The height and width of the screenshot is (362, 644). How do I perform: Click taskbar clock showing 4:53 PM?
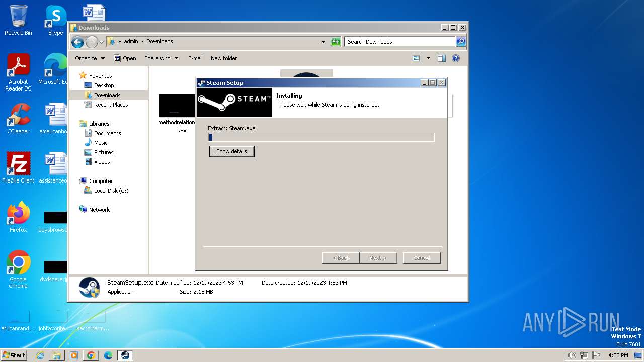(x=618, y=355)
